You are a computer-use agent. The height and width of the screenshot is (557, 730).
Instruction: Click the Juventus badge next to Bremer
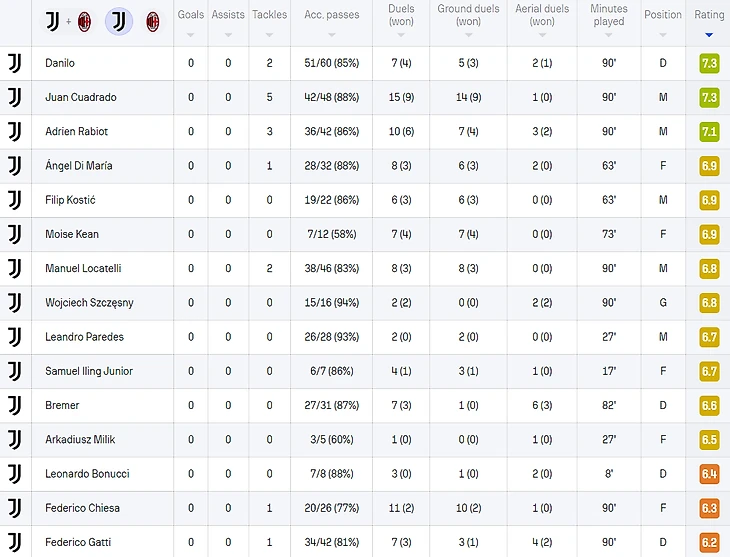14,405
